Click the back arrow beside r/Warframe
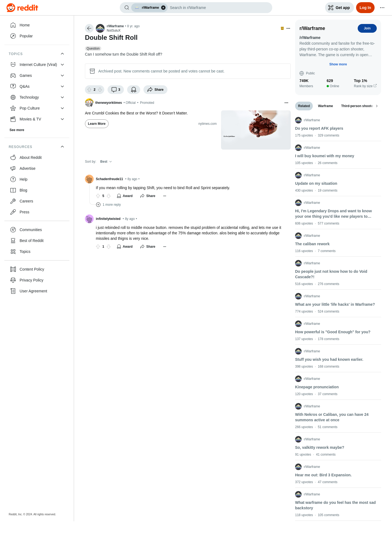Viewport: 392px width, 545px height. [x=89, y=28]
